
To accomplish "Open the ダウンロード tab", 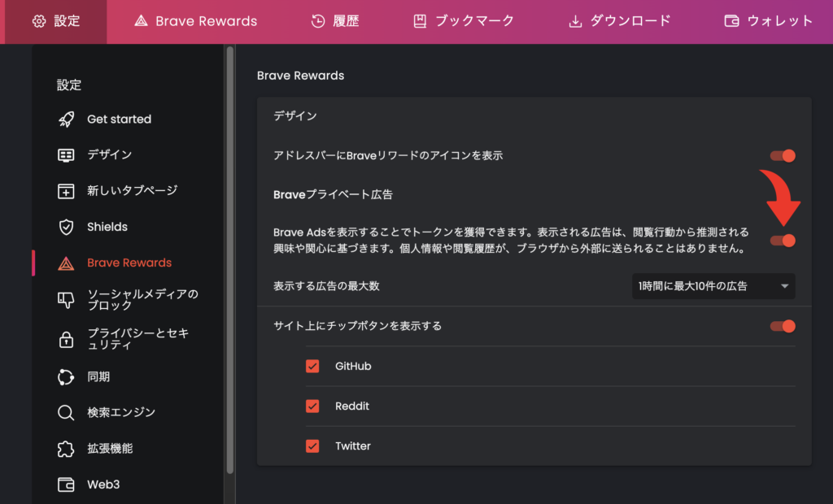I will click(x=620, y=21).
